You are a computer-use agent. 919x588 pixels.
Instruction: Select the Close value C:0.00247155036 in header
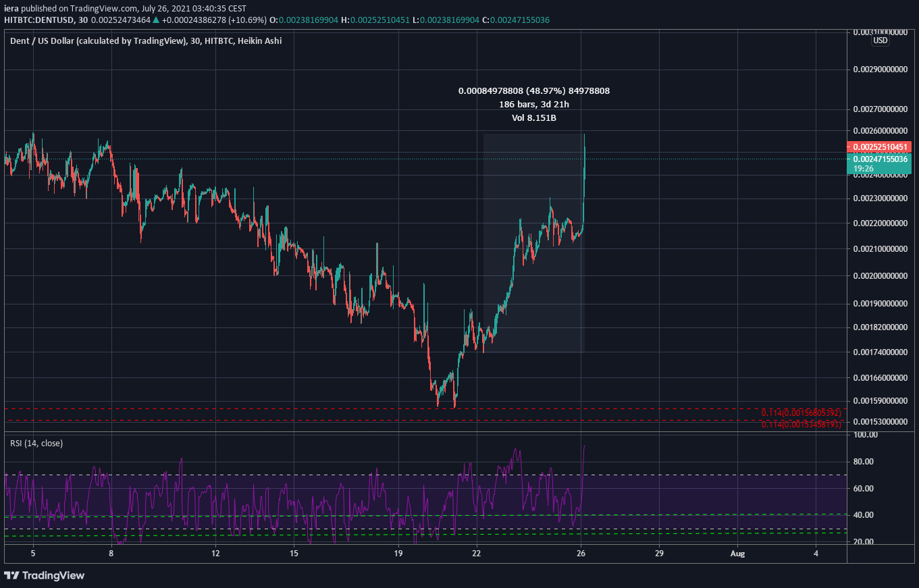516,20
